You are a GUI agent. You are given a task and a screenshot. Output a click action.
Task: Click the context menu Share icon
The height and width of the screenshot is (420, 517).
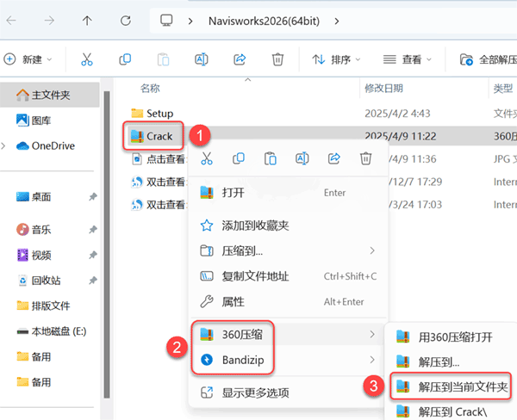pos(334,158)
